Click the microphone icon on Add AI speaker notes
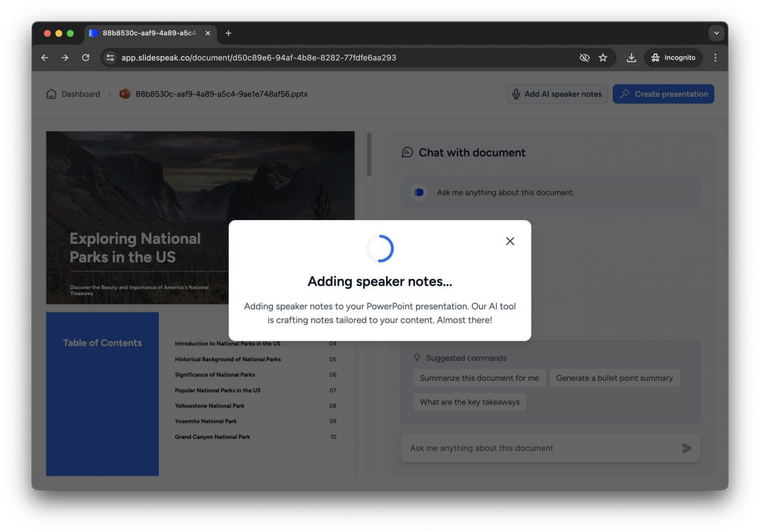Image resolution: width=760 pixels, height=532 pixels. pos(516,94)
